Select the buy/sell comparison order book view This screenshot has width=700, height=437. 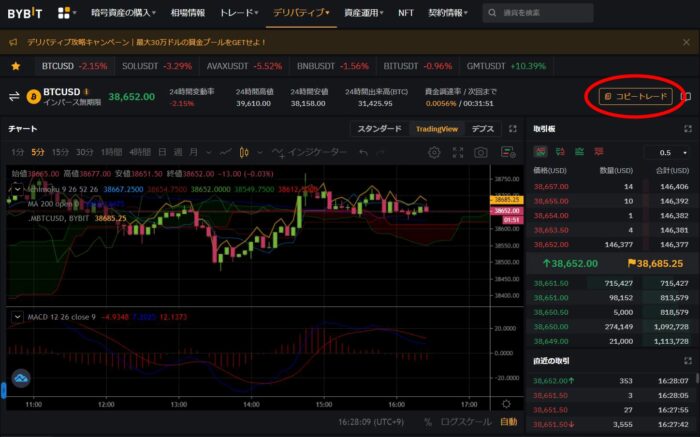pyautogui.click(x=560, y=152)
